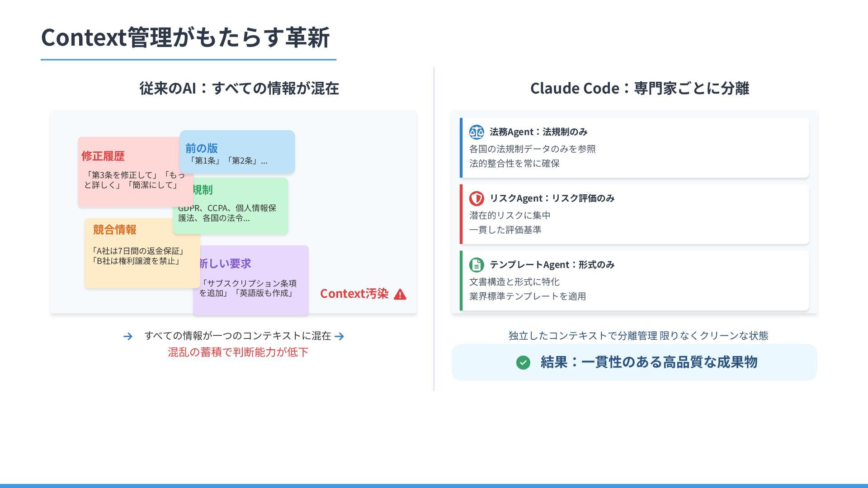Click the line 業界標準テンプレートを適用

click(x=528, y=296)
